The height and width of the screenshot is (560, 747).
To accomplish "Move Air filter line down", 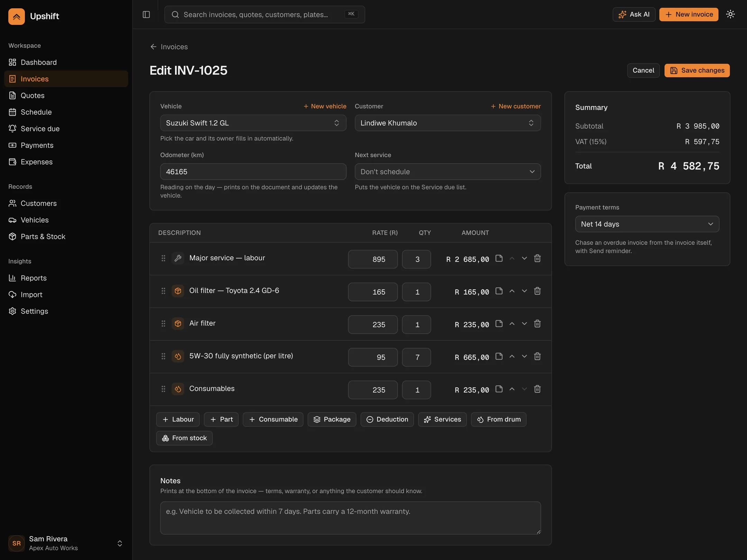I will click(x=524, y=324).
